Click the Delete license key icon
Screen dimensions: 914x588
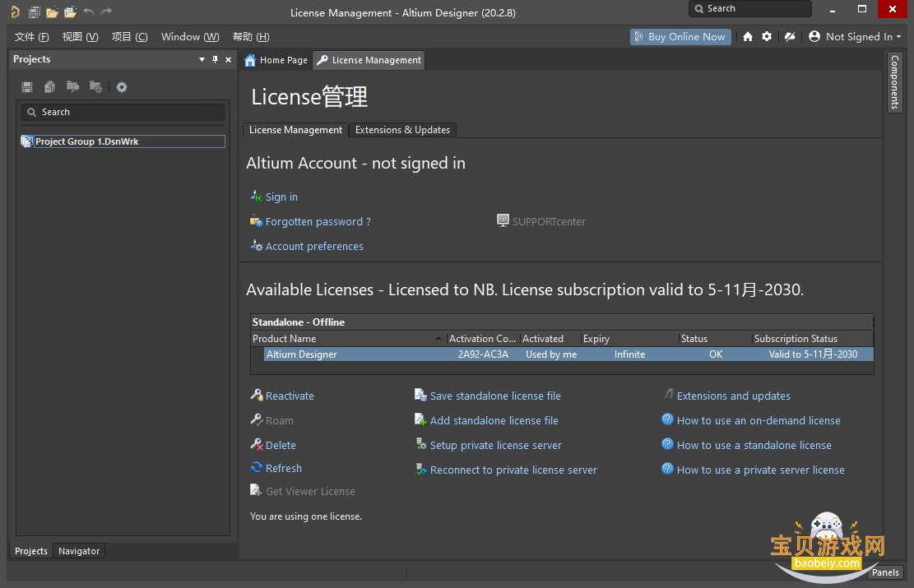coord(257,445)
